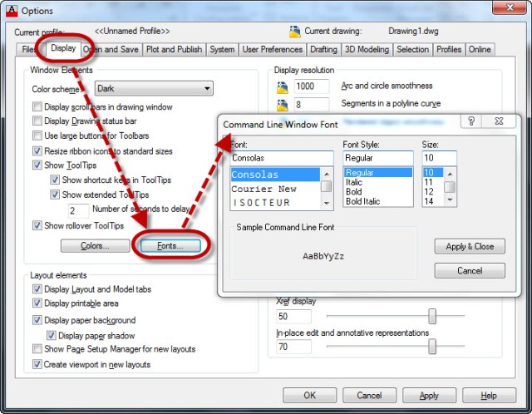Toggle Display paper background checkbox

coord(37,320)
